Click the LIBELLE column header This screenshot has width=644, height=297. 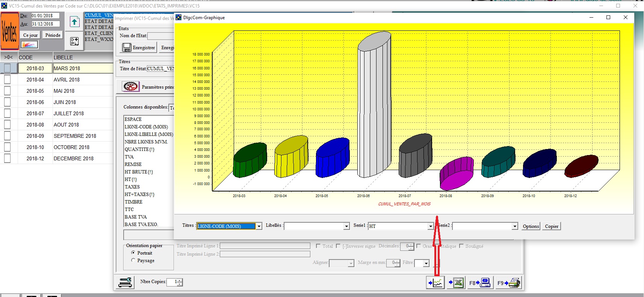pyautogui.click(x=83, y=57)
